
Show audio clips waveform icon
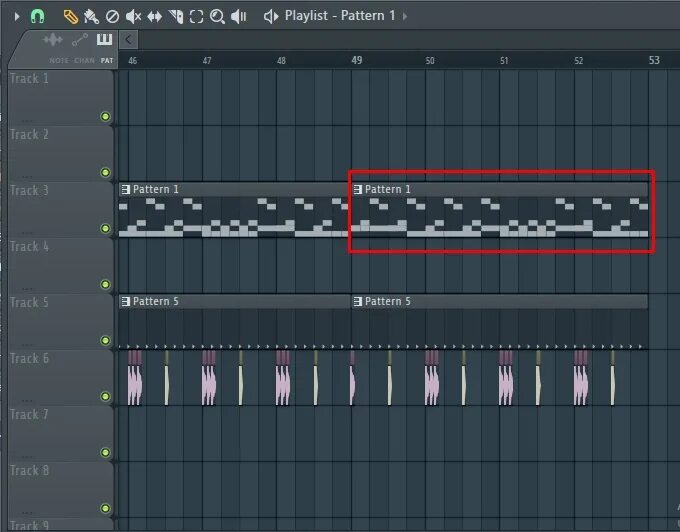tap(52, 40)
